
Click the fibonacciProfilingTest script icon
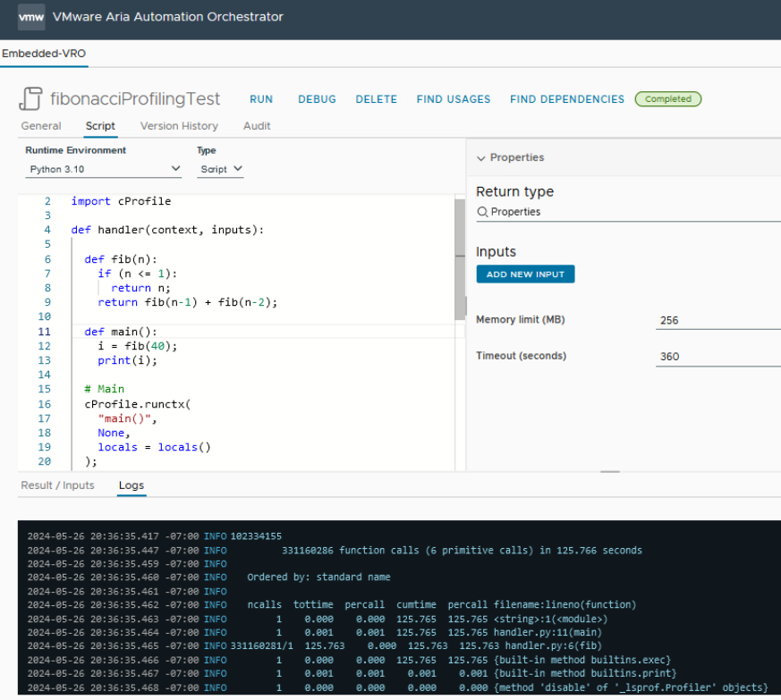[31, 98]
